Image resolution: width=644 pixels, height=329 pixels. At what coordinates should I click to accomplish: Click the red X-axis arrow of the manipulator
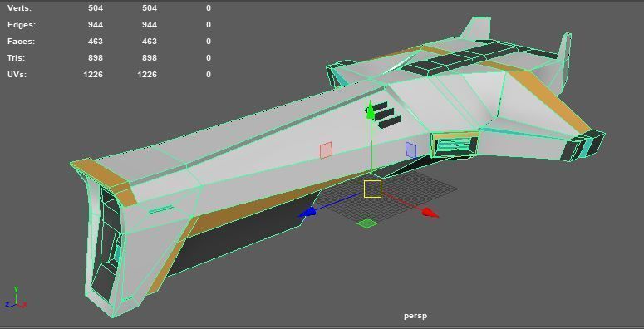point(430,213)
